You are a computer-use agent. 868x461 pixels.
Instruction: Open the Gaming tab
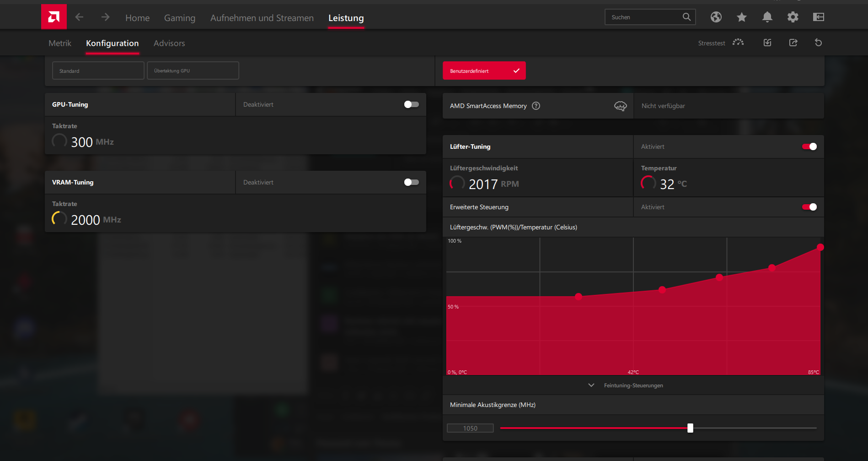pyautogui.click(x=180, y=18)
